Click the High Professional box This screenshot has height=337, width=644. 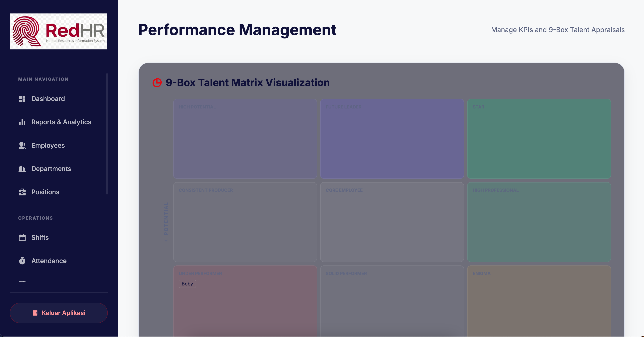[539, 222]
